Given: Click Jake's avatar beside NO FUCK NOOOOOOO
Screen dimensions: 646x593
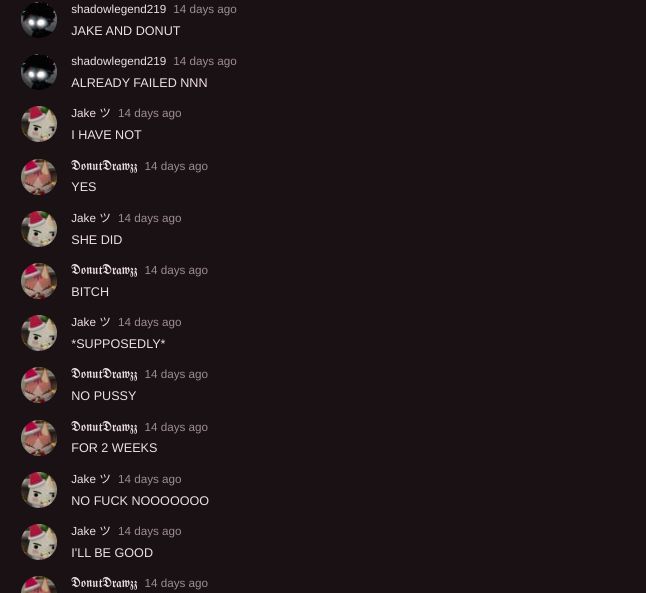Looking at the screenshot, I should click(39, 490).
